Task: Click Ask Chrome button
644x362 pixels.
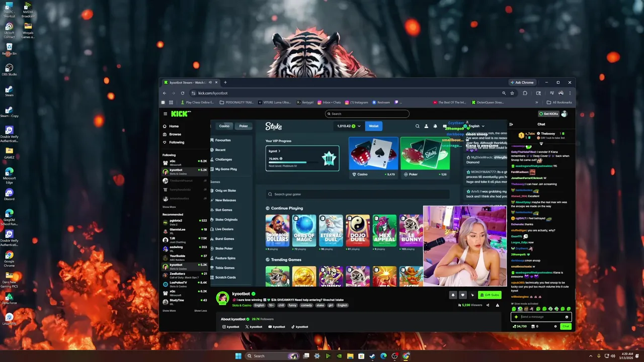Action: [x=522, y=82]
